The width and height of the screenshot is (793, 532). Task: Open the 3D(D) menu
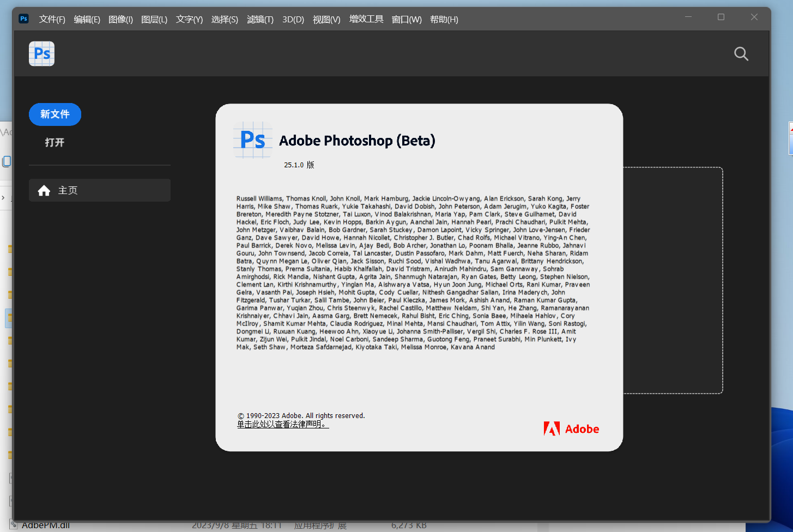click(x=293, y=19)
